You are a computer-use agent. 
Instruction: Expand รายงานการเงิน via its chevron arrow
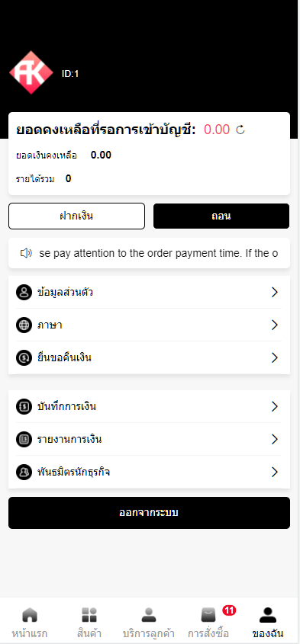tap(275, 440)
